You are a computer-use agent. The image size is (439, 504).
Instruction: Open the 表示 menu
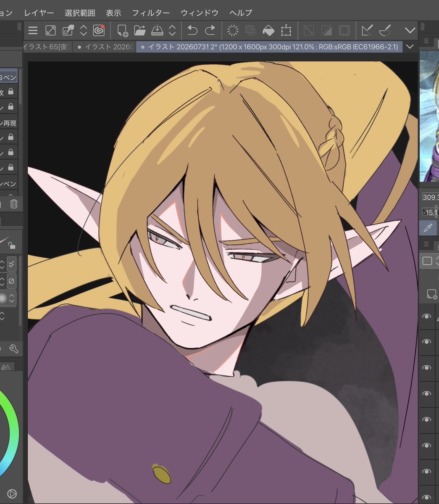tap(113, 13)
